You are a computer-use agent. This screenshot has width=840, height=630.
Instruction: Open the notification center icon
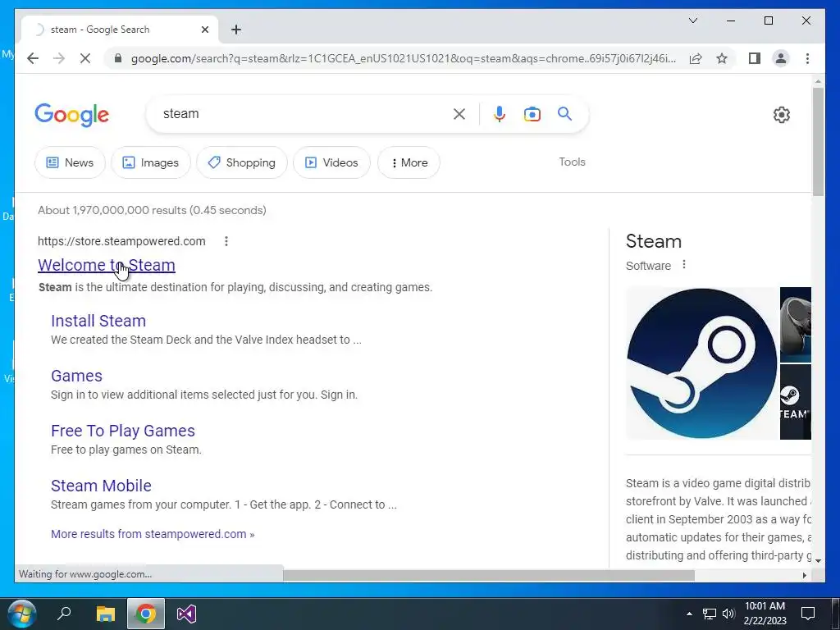coord(807,614)
